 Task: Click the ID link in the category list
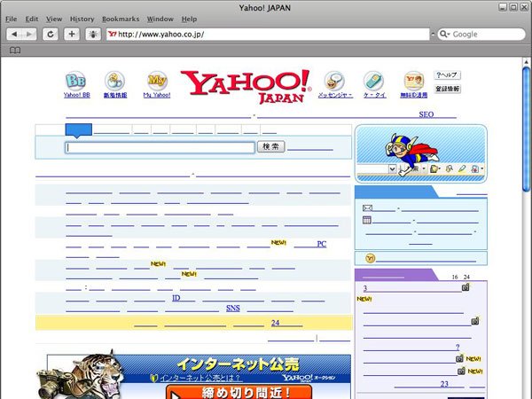click(x=176, y=298)
